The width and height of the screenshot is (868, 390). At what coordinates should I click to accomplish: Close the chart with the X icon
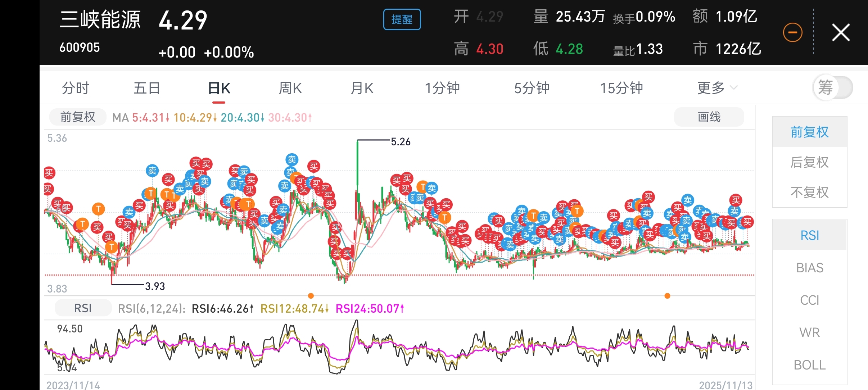click(x=841, y=33)
